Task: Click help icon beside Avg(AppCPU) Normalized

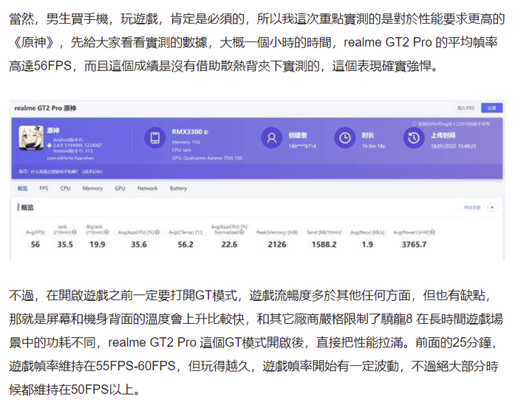Action: pos(242,232)
